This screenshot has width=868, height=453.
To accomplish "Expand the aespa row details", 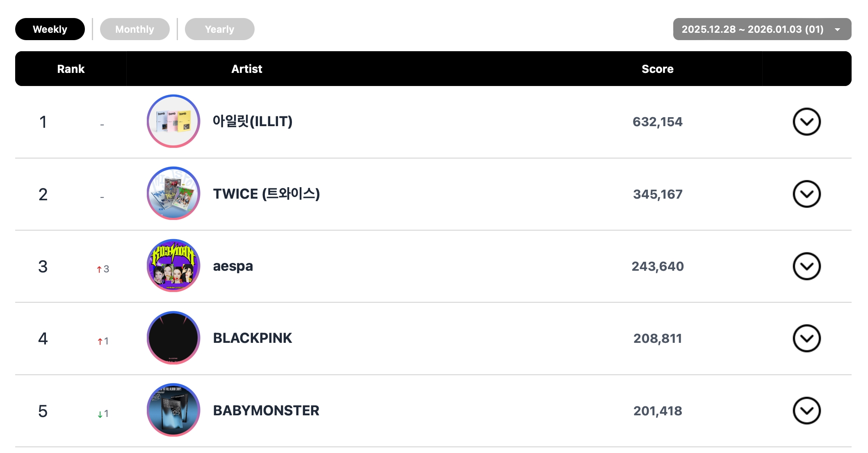I will click(806, 266).
